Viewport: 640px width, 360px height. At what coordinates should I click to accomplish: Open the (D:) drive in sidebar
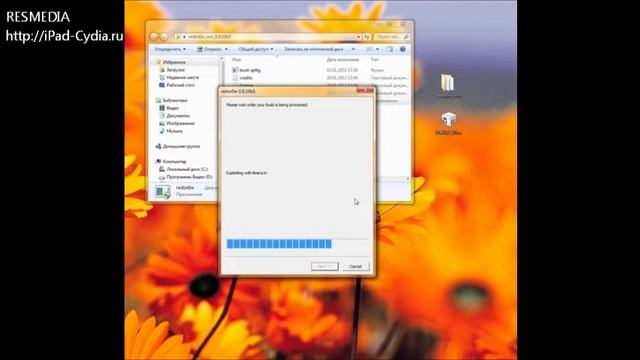(x=189, y=177)
